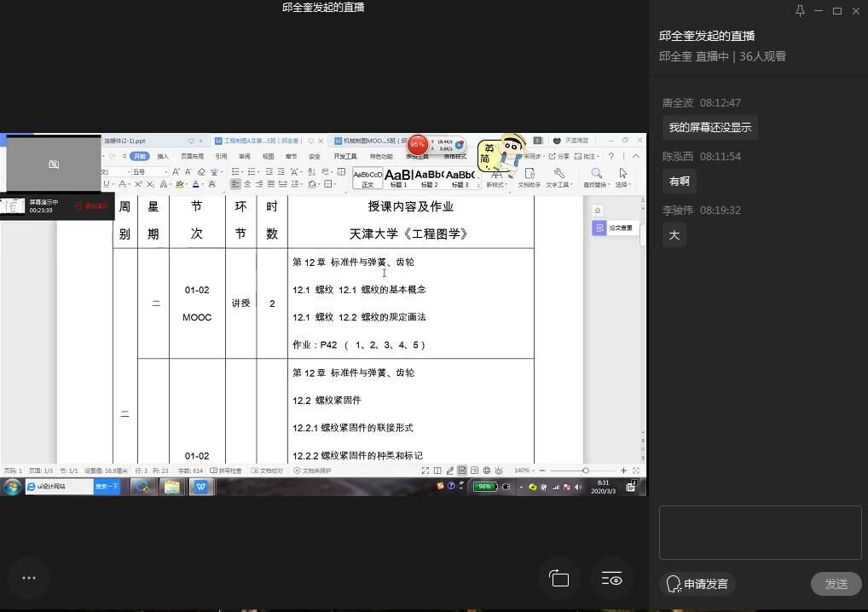Expand the 新样式 styles dropdown
This screenshot has width=868, height=612.
[x=496, y=178]
